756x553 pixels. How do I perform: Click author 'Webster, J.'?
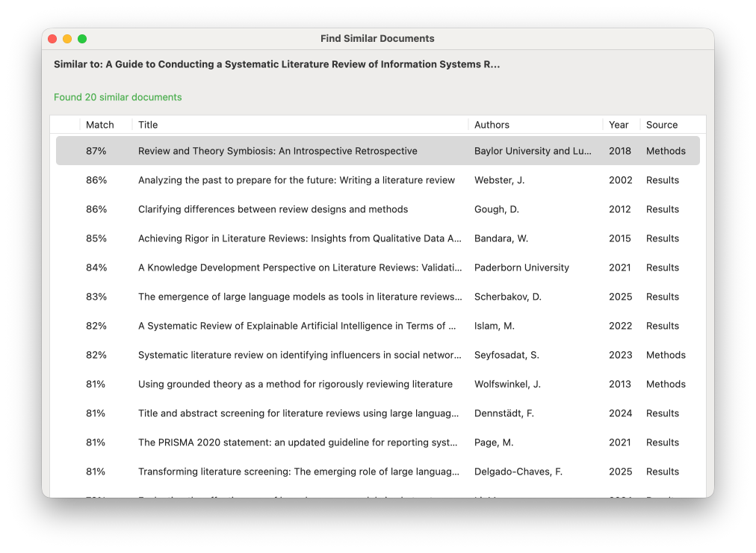tap(500, 180)
